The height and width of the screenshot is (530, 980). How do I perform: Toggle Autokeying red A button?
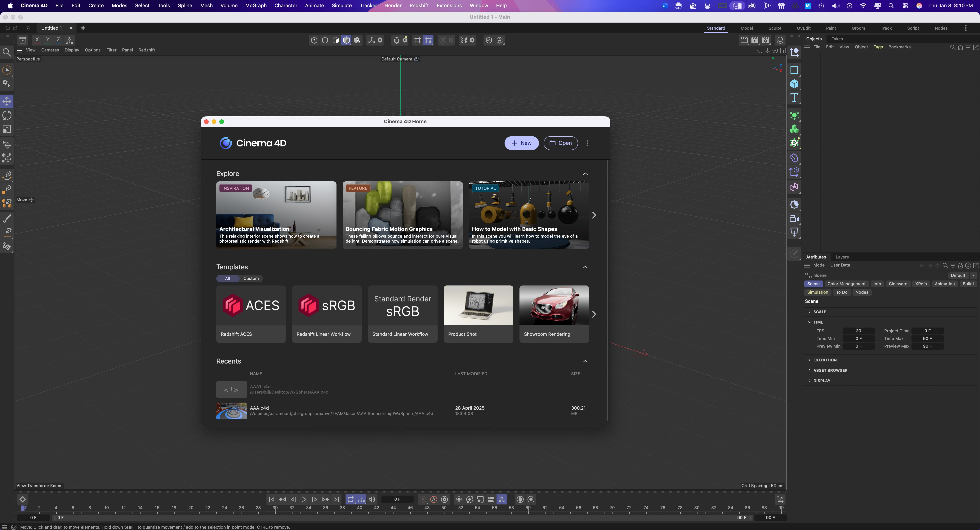click(433, 499)
